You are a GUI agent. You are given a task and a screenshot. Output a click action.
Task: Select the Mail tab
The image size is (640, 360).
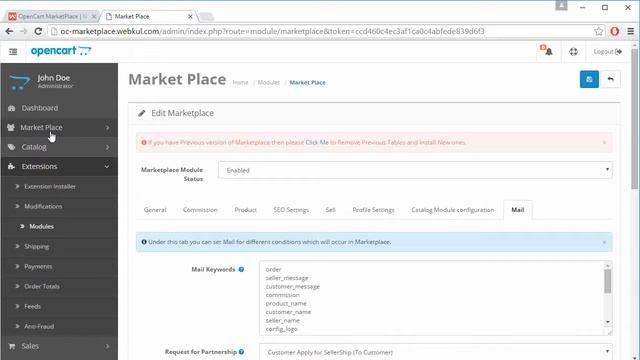518,210
